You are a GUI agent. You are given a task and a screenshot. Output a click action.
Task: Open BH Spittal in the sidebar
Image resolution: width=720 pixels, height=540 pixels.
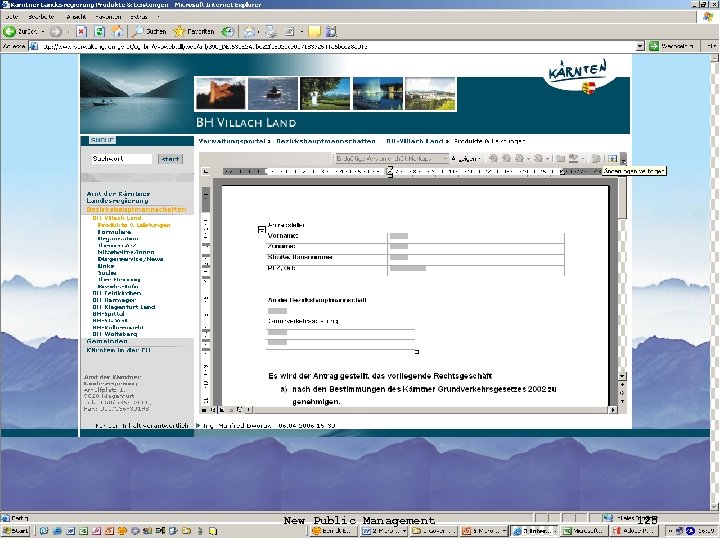tap(108, 314)
